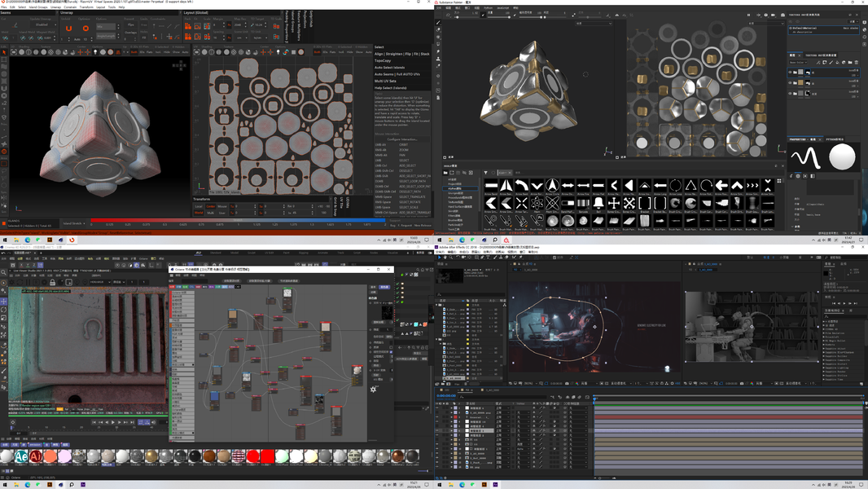Open File Explorer from the Substance Painter taskbar

[x=451, y=240]
